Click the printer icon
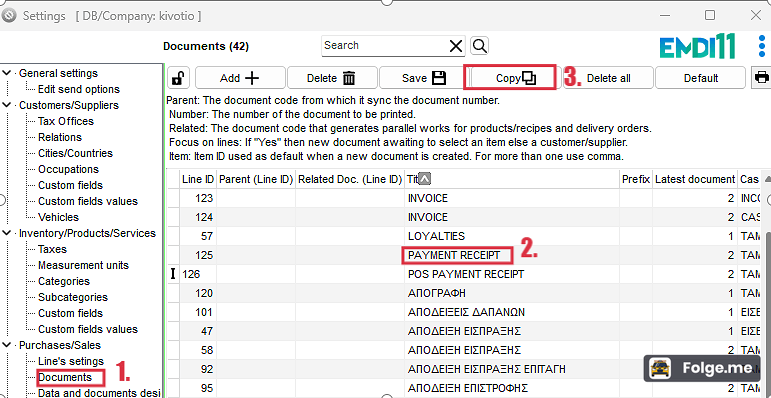 762,78
